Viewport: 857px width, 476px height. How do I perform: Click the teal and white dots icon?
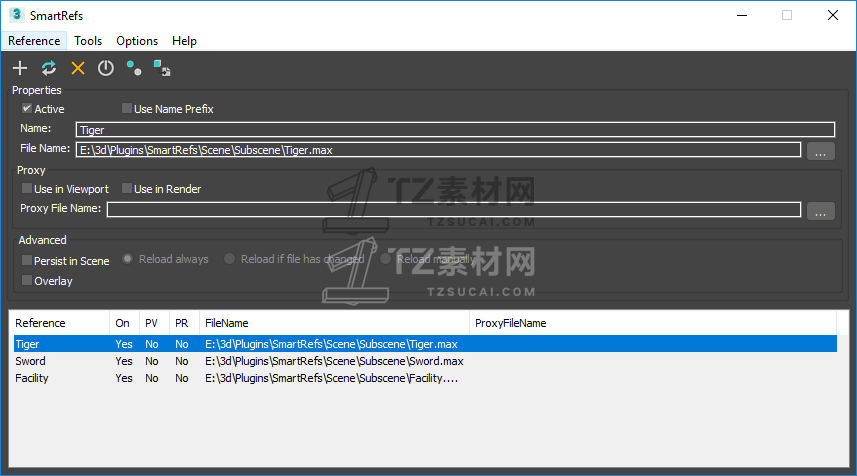click(x=134, y=68)
